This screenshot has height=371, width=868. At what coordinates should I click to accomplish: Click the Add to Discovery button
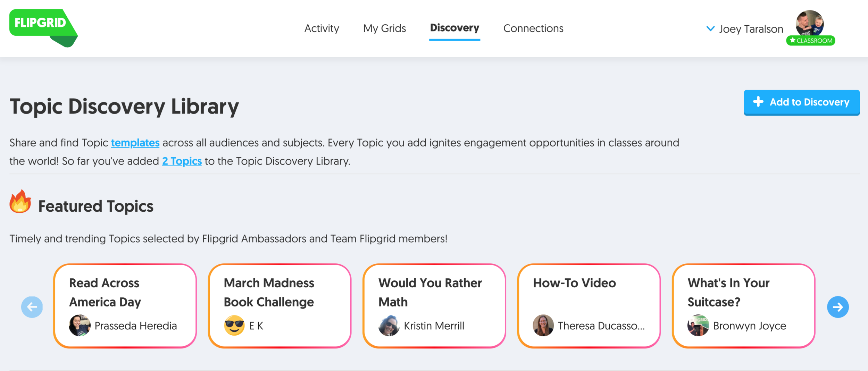tap(801, 102)
